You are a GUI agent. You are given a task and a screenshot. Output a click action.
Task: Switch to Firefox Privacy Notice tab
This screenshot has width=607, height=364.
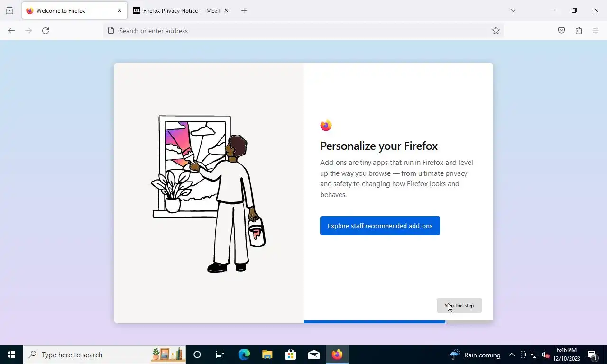[x=180, y=10]
